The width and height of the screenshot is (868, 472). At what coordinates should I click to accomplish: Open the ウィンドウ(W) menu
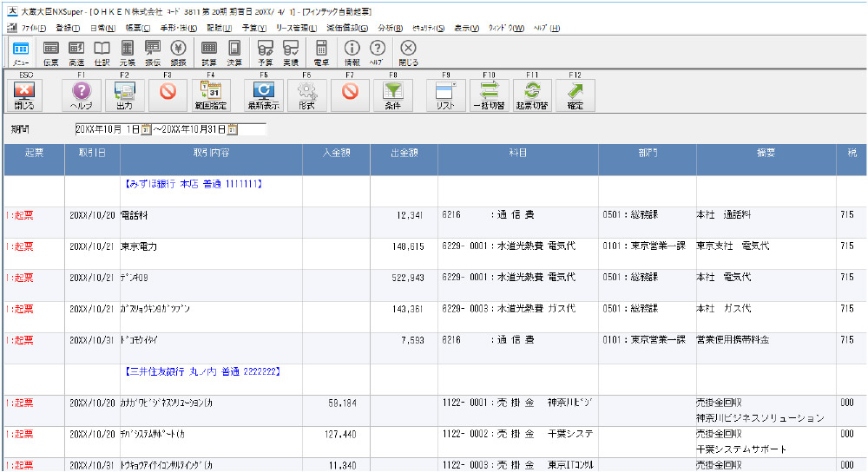coord(506,28)
